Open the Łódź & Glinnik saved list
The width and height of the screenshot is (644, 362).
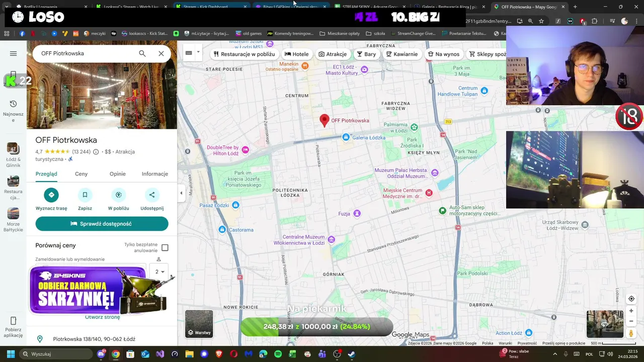pos(13,155)
